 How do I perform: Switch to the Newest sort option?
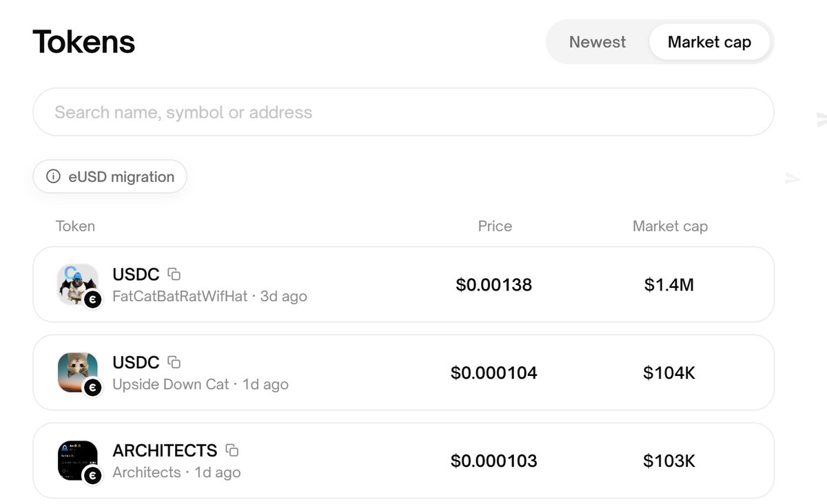pyautogui.click(x=598, y=42)
